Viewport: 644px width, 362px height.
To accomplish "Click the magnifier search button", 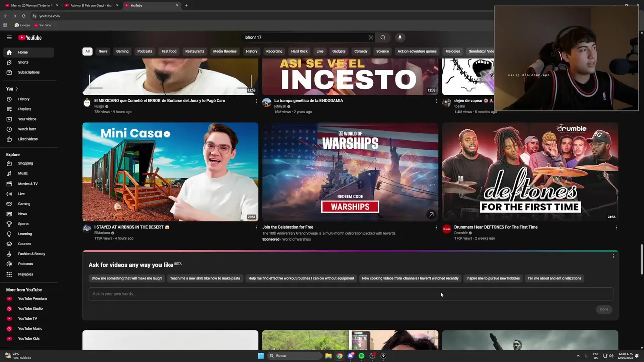I will [383, 37].
